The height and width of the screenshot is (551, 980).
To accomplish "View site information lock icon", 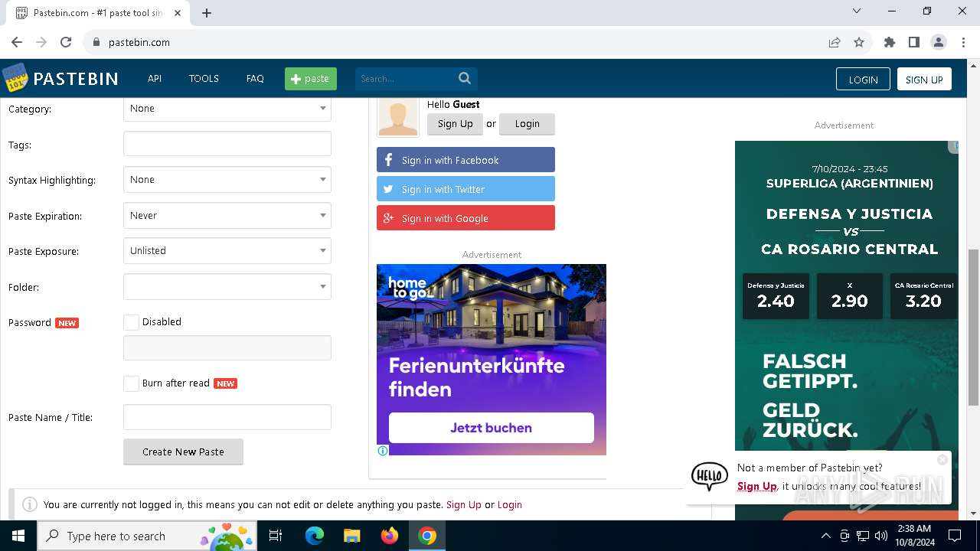I will pos(96,42).
